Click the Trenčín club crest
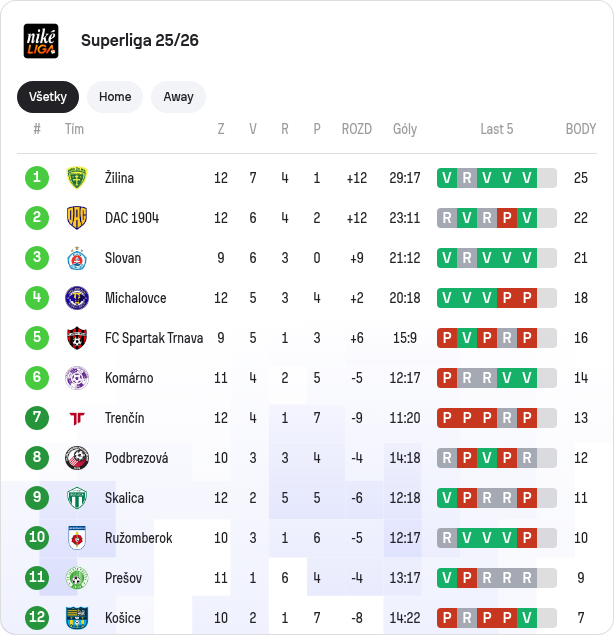 point(77,418)
